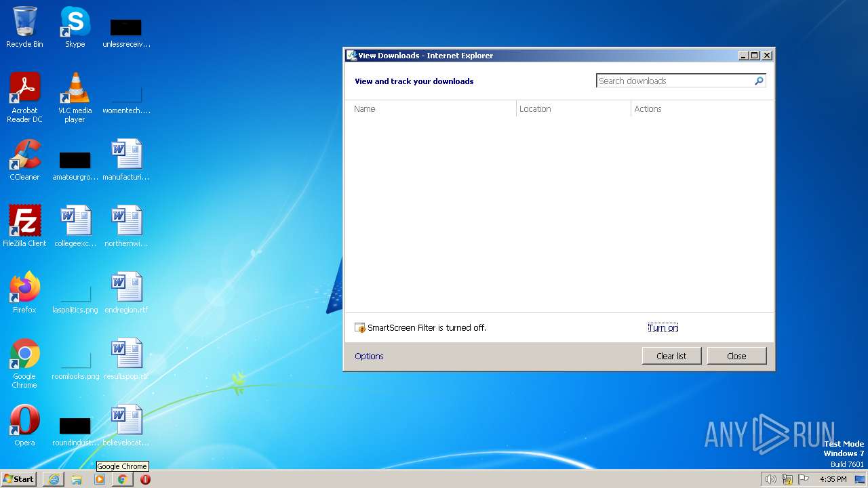Image resolution: width=868 pixels, height=488 pixels.
Task: Click the Show desktop button in the taskbar corner
Action: click(x=861, y=479)
